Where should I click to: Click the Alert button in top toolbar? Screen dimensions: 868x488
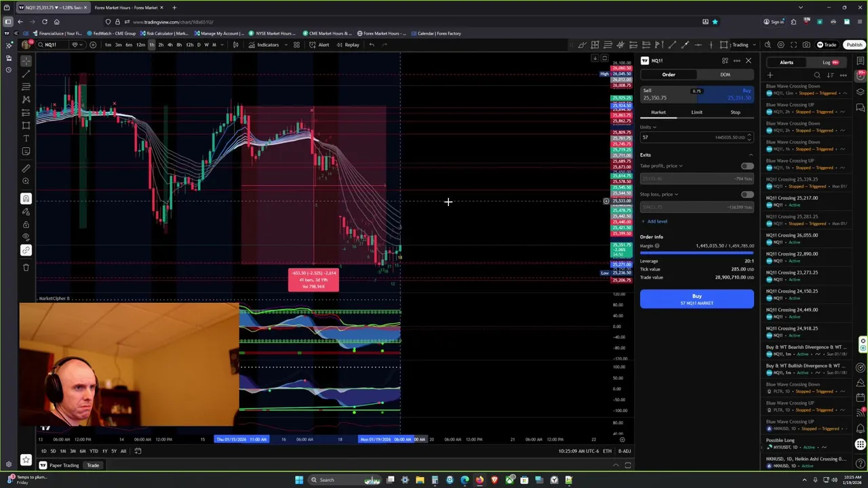(319, 45)
